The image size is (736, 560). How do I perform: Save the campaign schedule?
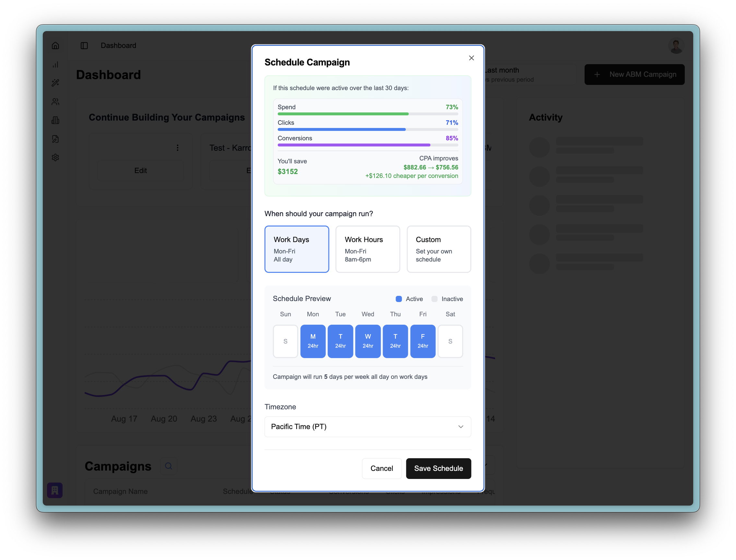[x=438, y=468]
